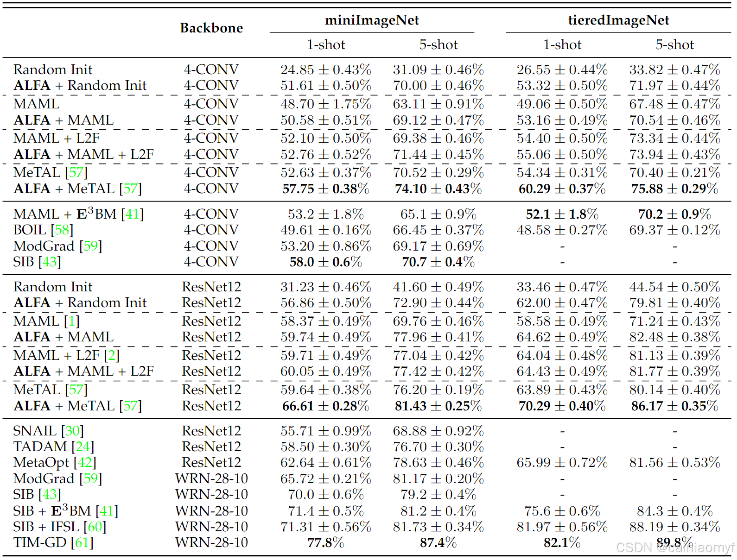The width and height of the screenshot is (737, 560).
Task: Select value 69.37 ± 0.12%
Action: [x=675, y=230]
